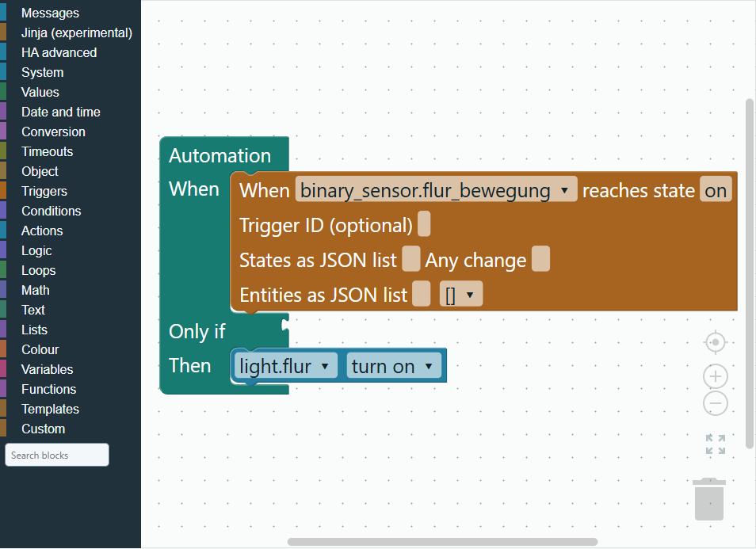Click the fit-to-screen arrows icon
Viewport: 756px width, 549px height.
pos(716,444)
